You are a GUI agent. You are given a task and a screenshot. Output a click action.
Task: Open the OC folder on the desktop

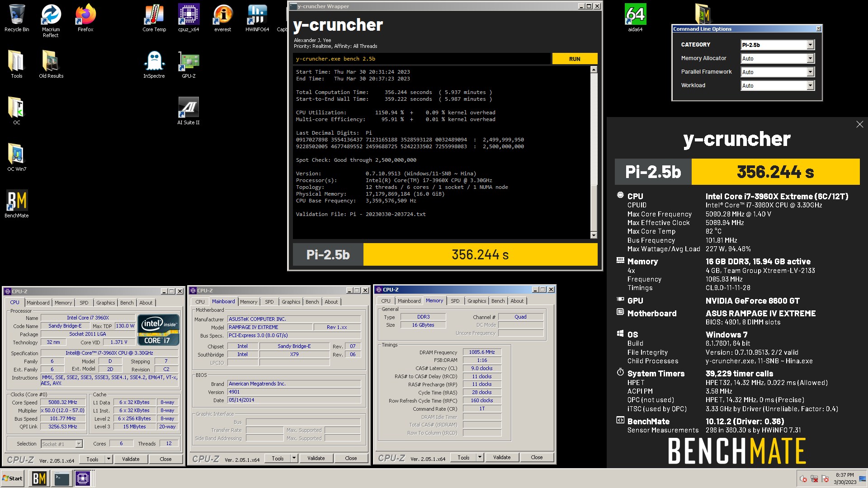click(17, 111)
